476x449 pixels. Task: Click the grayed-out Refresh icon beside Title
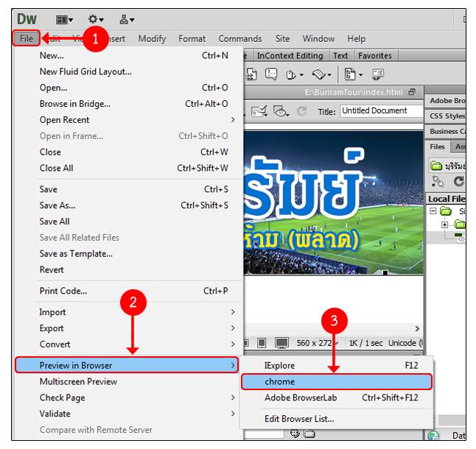pyautogui.click(x=302, y=111)
